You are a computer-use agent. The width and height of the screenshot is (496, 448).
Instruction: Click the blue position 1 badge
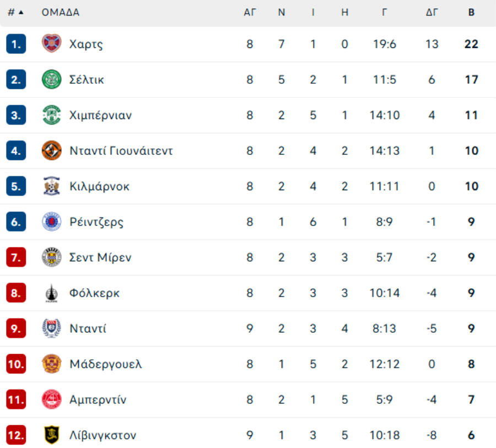tap(16, 44)
